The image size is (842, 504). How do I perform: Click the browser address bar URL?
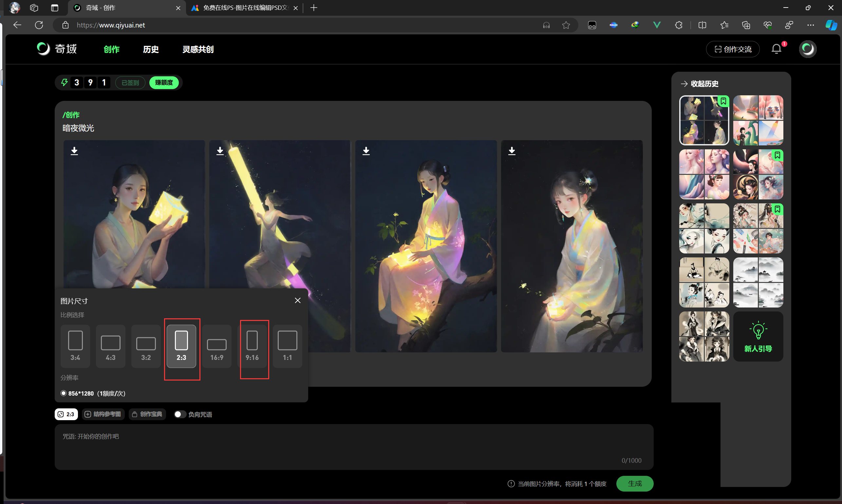(x=111, y=25)
